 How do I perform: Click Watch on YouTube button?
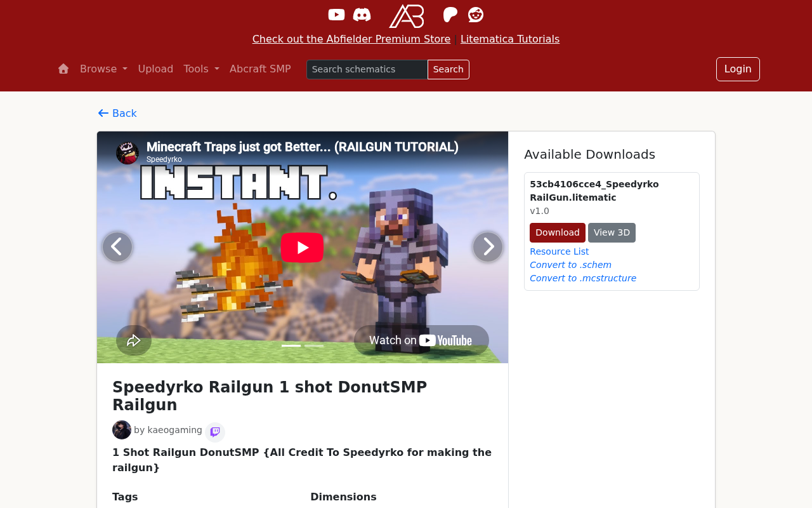(421, 340)
